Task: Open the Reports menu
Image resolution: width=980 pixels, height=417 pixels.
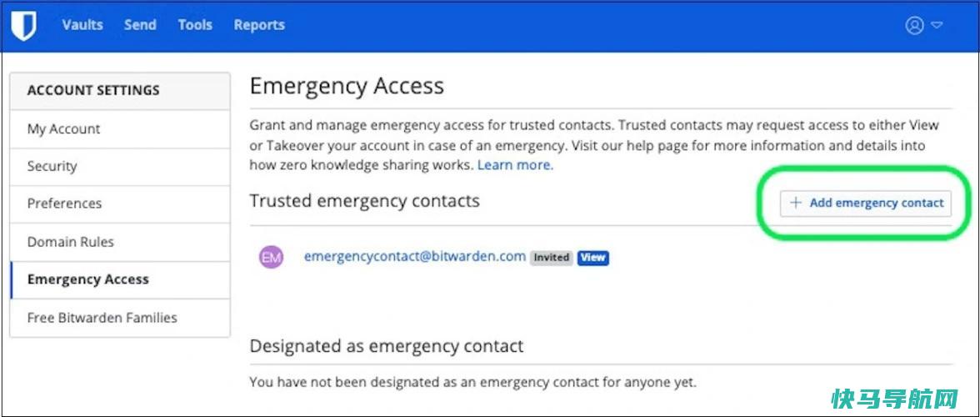Action: (259, 25)
